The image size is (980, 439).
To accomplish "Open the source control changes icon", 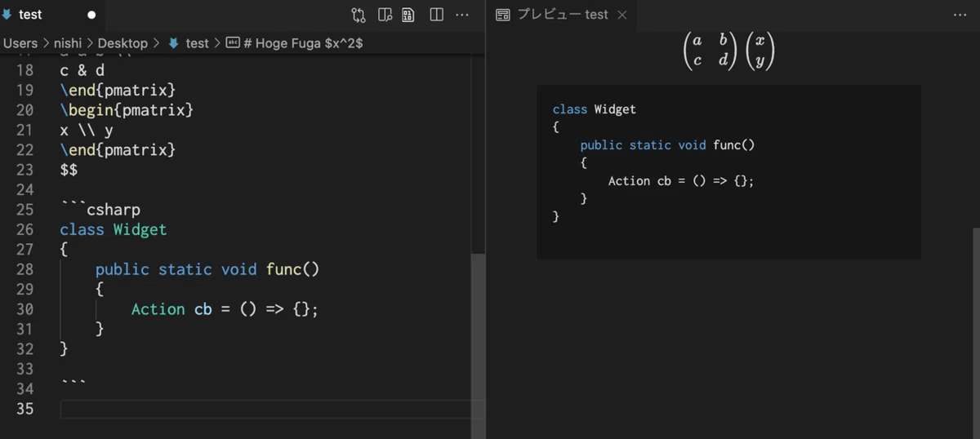I will pyautogui.click(x=359, y=15).
